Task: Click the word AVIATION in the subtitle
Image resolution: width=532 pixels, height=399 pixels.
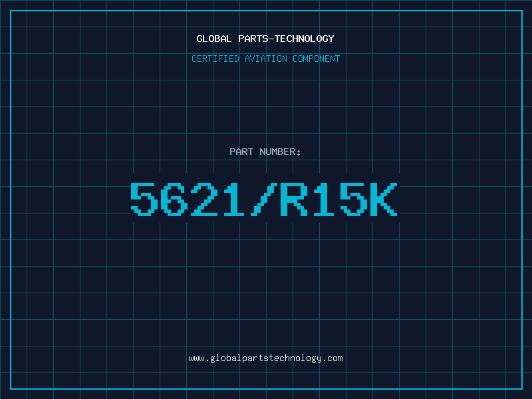Action: [x=265, y=59]
